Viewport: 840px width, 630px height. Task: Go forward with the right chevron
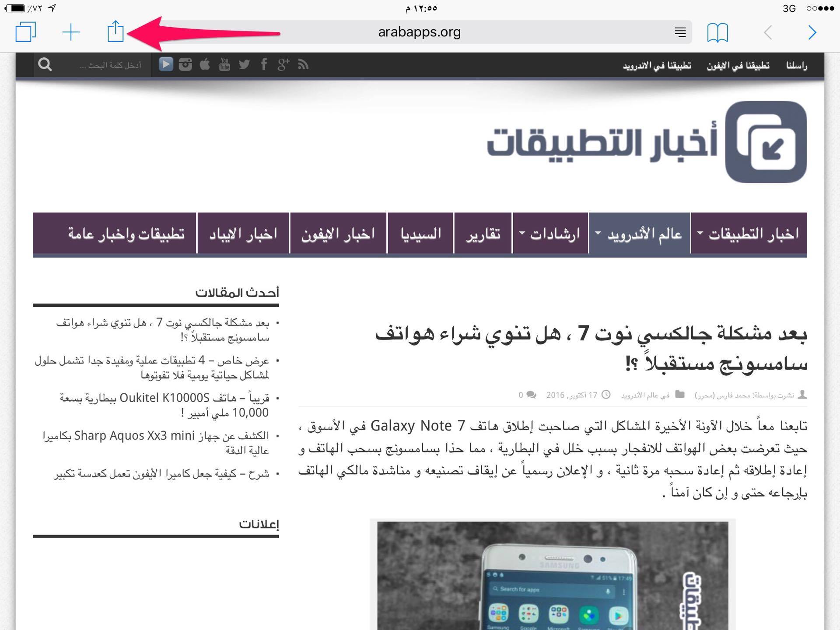click(x=812, y=32)
